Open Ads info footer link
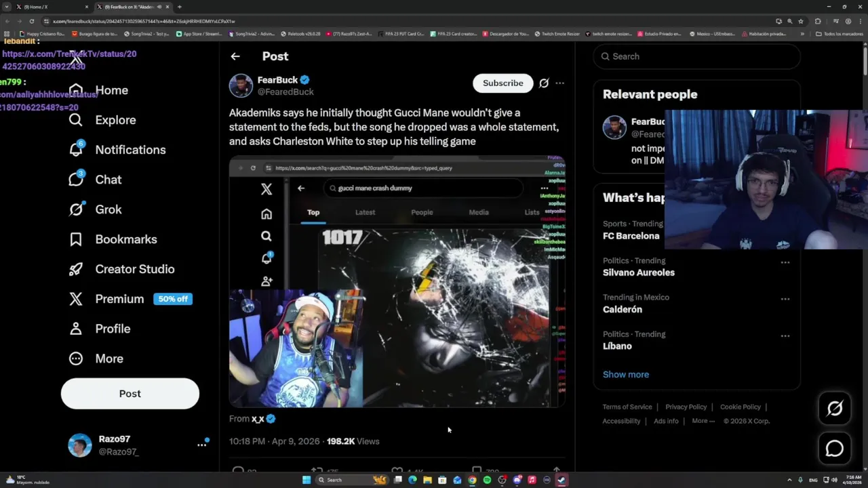Screen dimensions: 868x488 click(x=666, y=421)
